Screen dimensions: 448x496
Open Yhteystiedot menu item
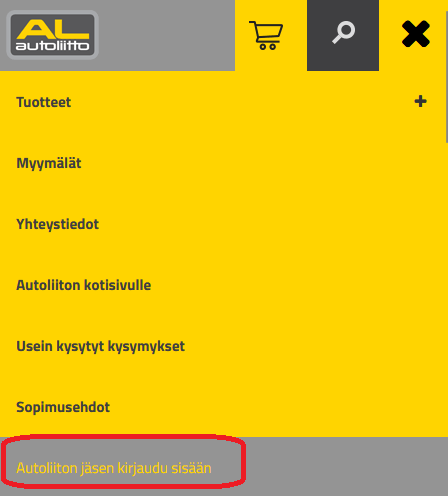[58, 224]
